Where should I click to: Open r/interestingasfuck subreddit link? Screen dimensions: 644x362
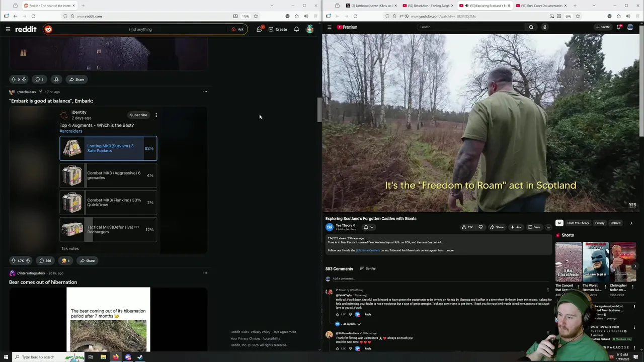point(31,273)
